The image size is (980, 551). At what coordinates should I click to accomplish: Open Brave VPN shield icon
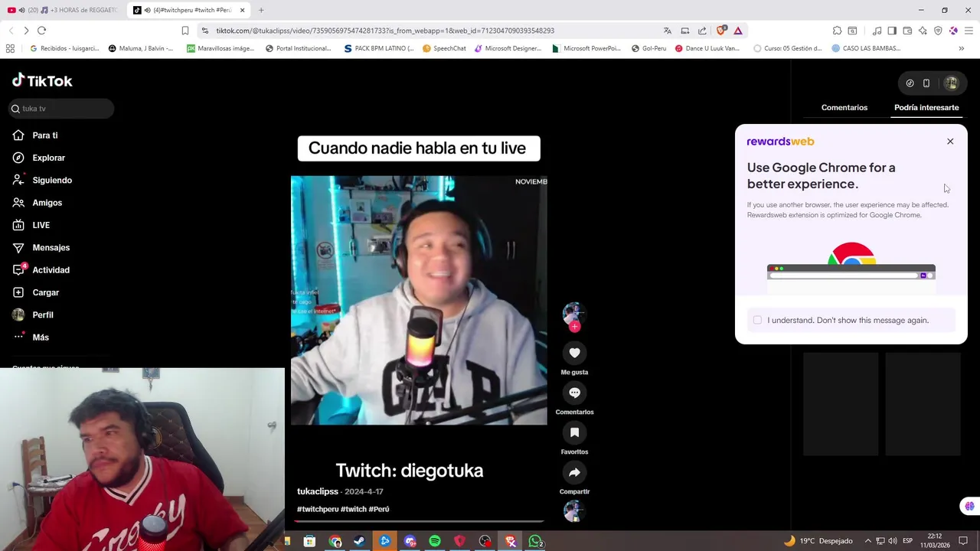tap(938, 31)
